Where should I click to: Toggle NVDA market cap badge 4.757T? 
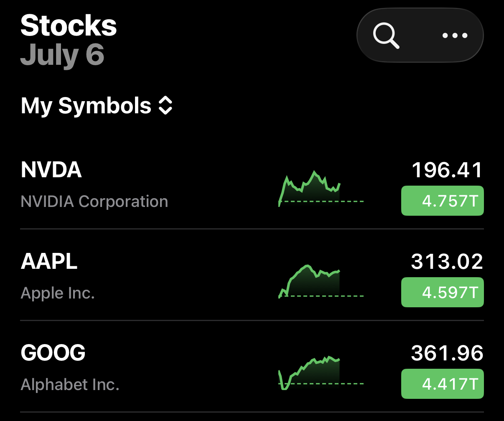click(443, 201)
